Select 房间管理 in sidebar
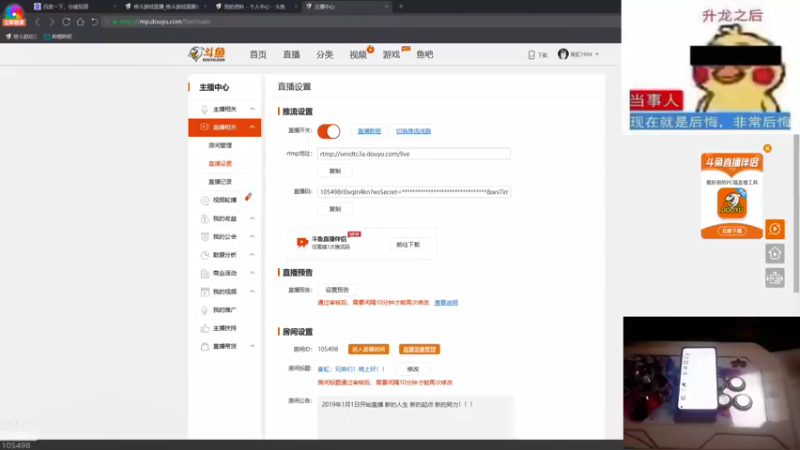 (x=220, y=145)
